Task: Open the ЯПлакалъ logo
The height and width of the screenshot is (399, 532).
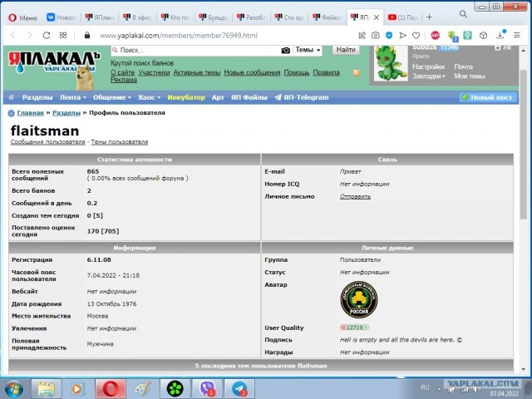Action: click(54, 64)
